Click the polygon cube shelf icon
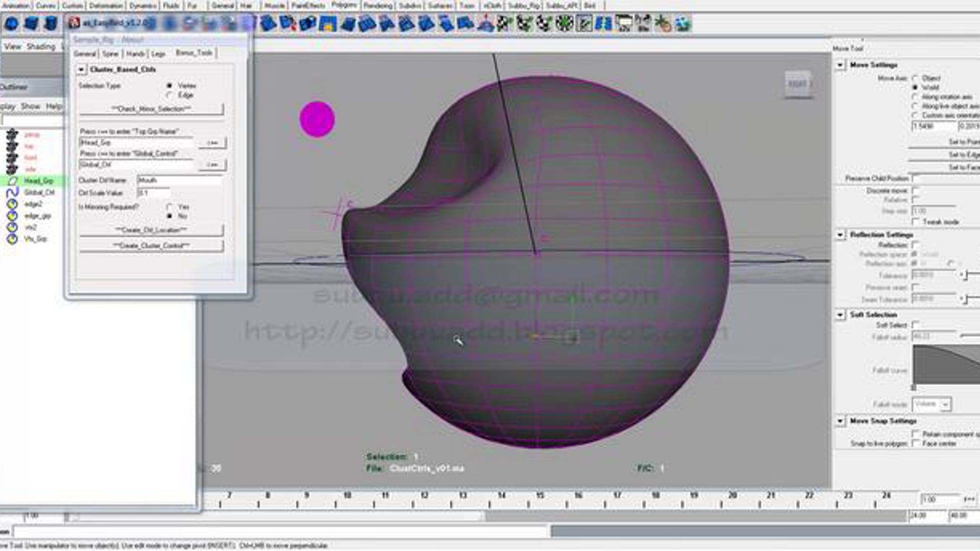 pyautogui.click(x=31, y=23)
